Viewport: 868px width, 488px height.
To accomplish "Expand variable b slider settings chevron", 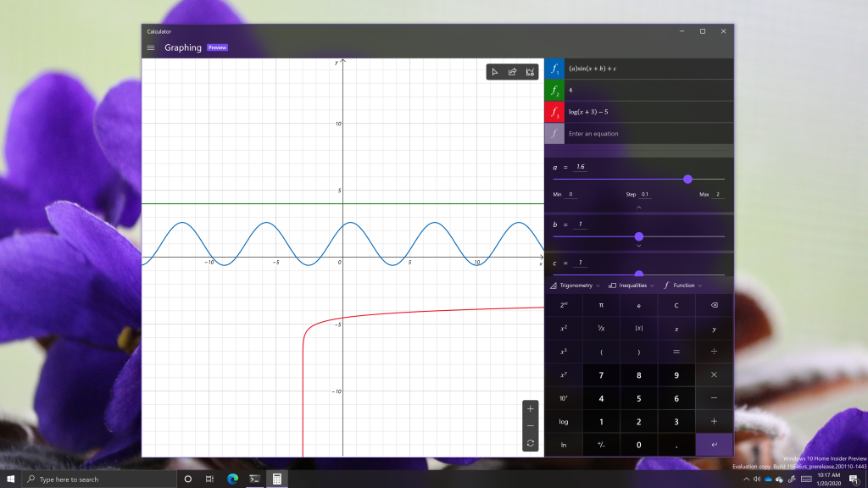I will pos(639,246).
